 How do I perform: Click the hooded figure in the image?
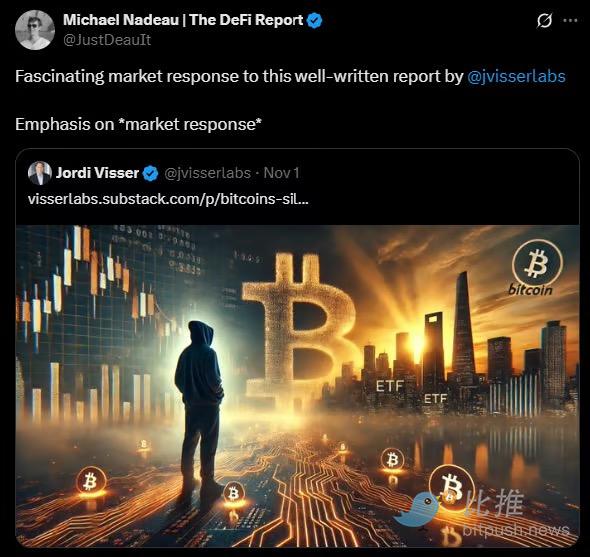pyautogui.click(x=199, y=408)
